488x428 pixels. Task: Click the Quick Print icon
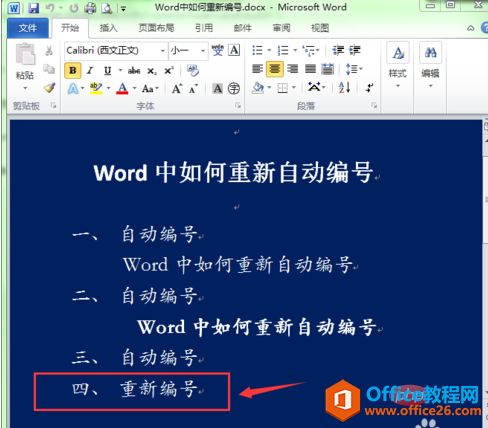(90, 8)
